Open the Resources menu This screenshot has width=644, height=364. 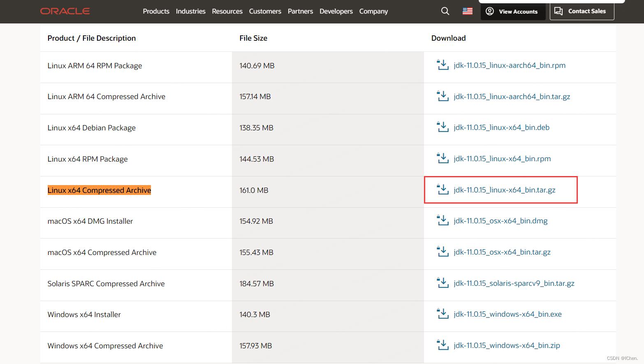pos(227,11)
